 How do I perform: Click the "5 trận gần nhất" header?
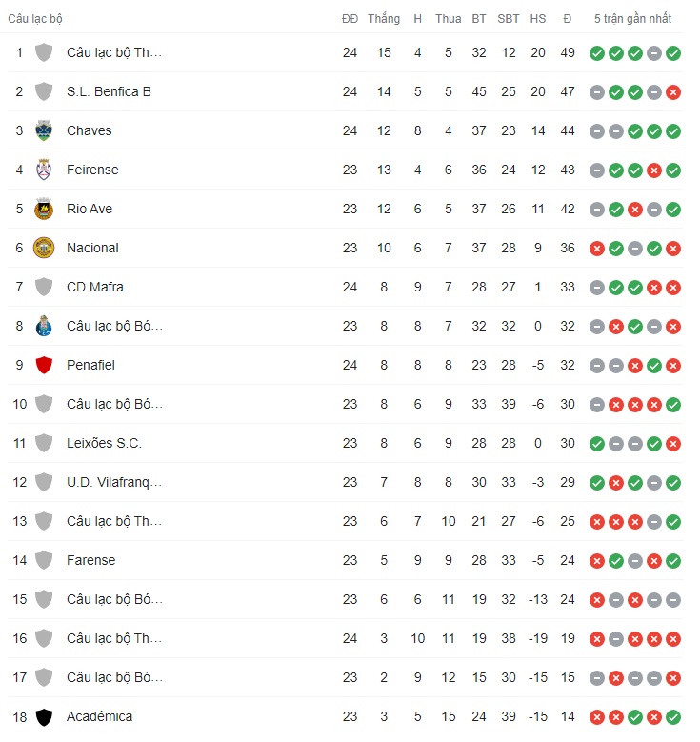pos(632,18)
